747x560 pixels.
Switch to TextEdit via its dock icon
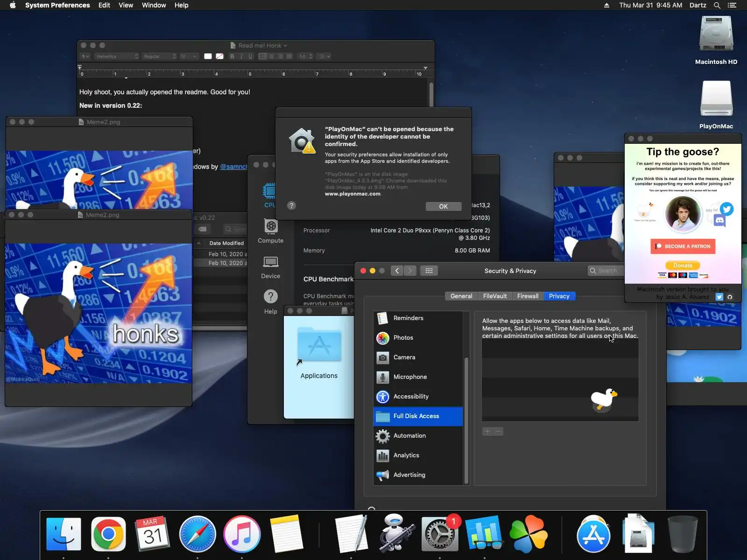pos(351,534)
